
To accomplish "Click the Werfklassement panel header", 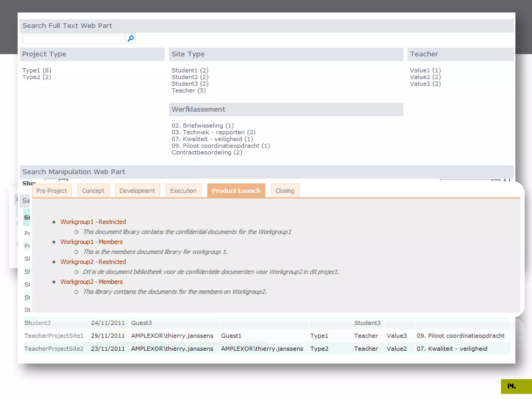I will tap(286, 109).
